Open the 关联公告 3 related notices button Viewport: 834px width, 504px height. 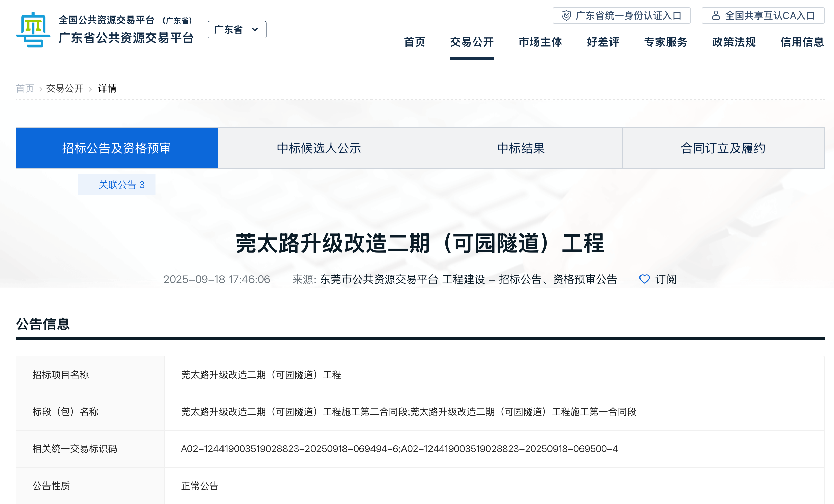point(117,185)
